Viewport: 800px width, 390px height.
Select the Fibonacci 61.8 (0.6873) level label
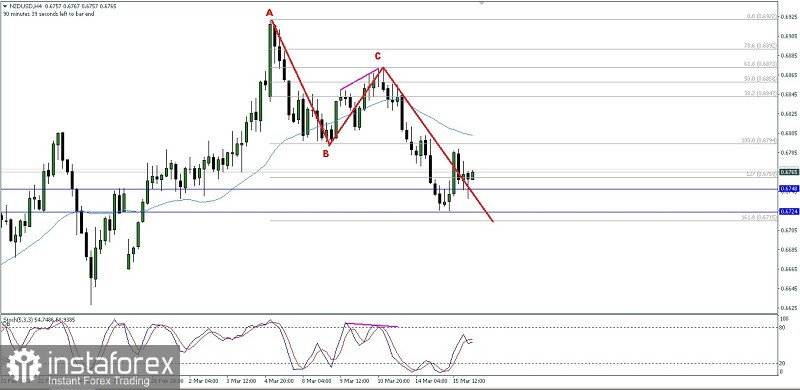(761, 64)
